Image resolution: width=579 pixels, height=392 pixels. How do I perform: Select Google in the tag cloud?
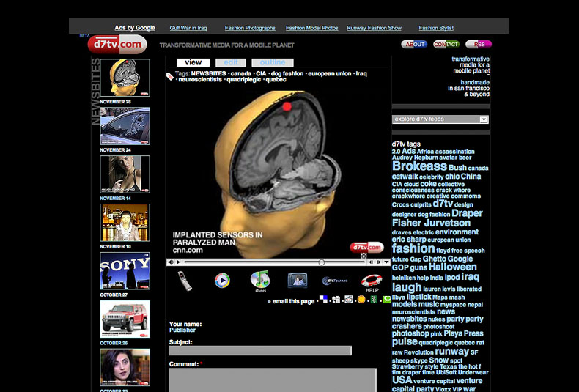pos(460,259)
